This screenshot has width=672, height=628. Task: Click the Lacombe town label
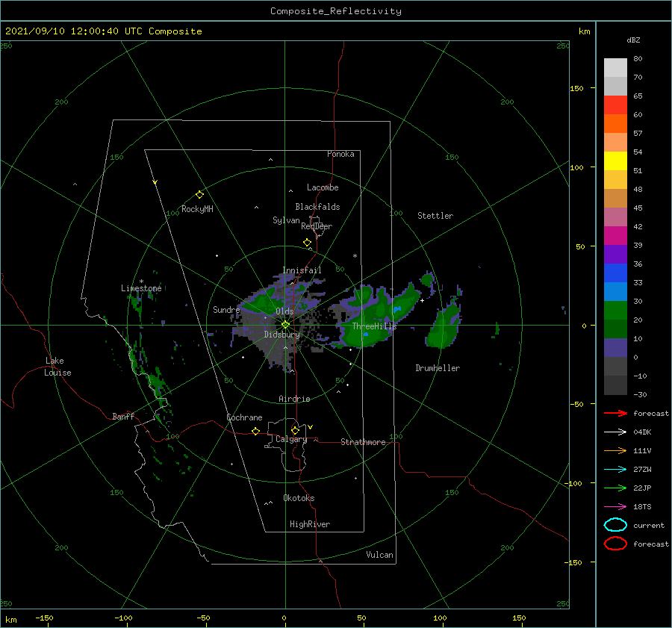pos(323,187)
